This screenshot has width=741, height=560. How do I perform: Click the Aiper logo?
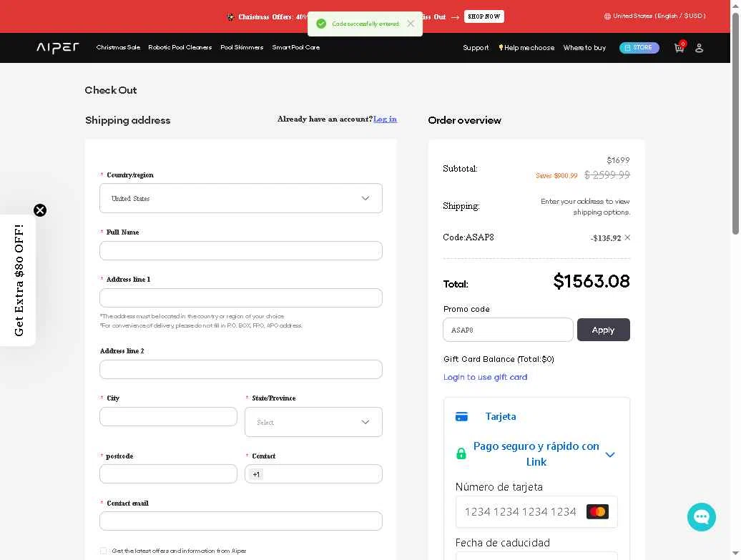click(x=58, y=47)
